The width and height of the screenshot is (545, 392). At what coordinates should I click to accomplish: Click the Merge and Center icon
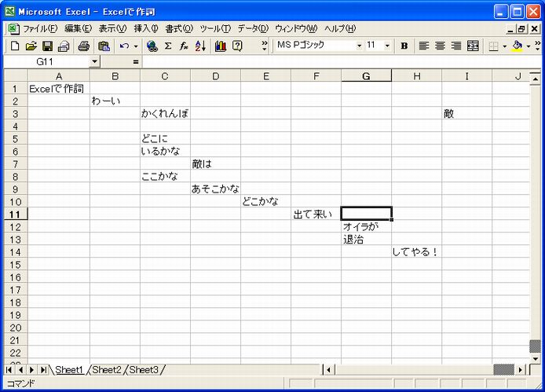click(x=473, y=46)
